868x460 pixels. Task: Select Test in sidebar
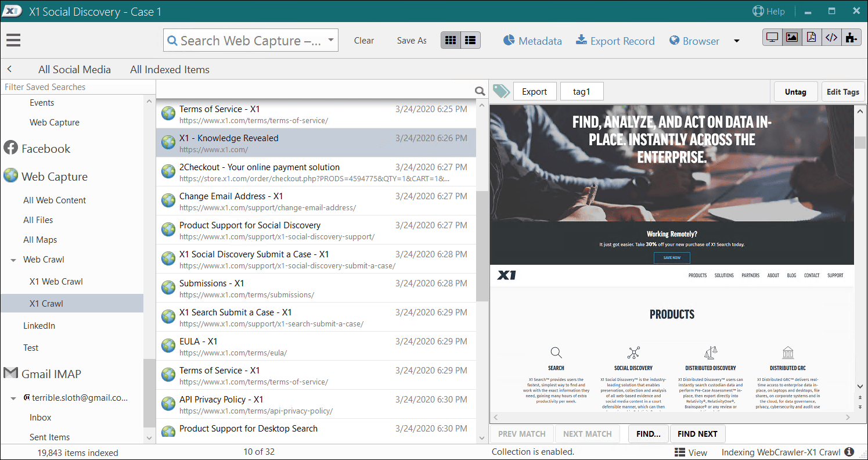pos(31,348)
